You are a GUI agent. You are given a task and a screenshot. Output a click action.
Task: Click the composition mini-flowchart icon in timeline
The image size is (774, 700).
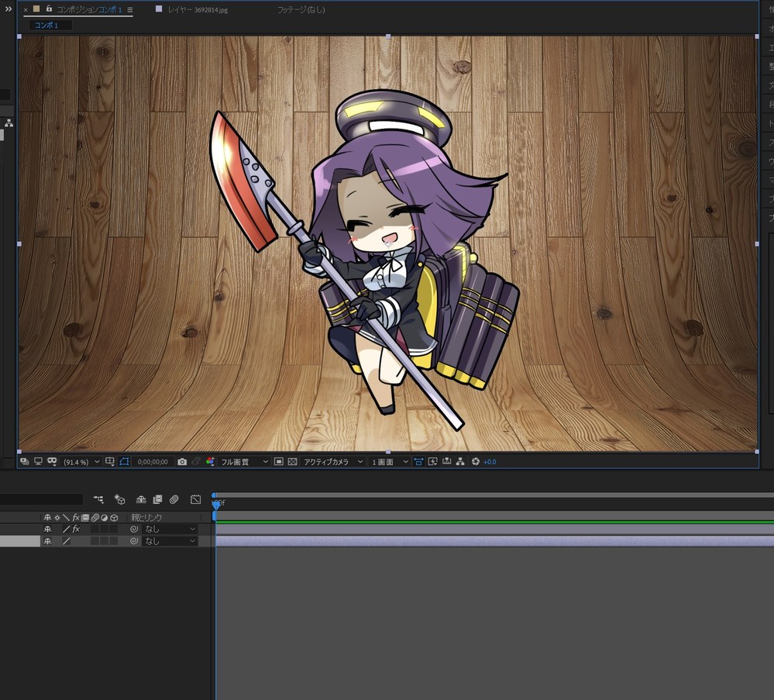[98, 500]
